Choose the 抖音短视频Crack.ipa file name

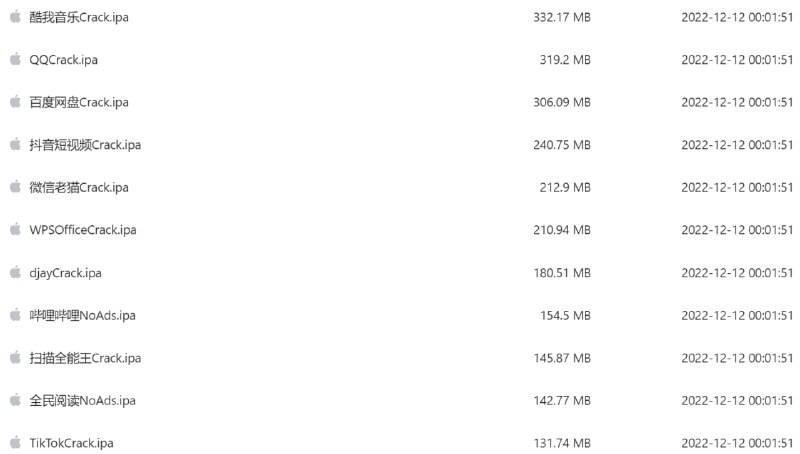[85, 145]
